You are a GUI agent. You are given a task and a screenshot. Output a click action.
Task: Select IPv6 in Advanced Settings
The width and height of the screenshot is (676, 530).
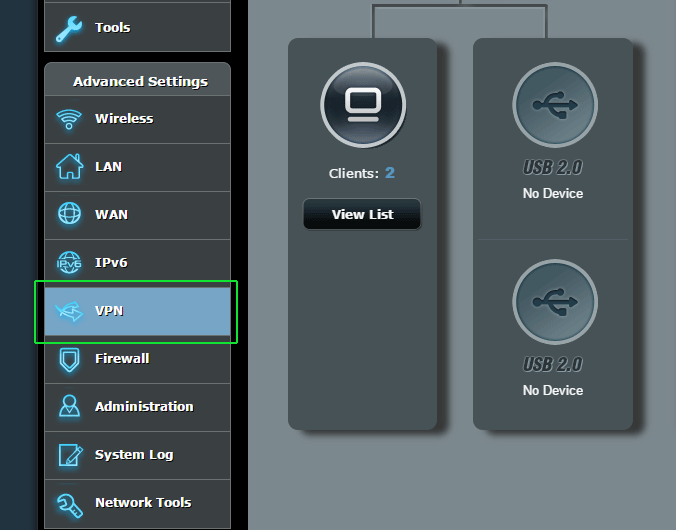pos(138,263)
